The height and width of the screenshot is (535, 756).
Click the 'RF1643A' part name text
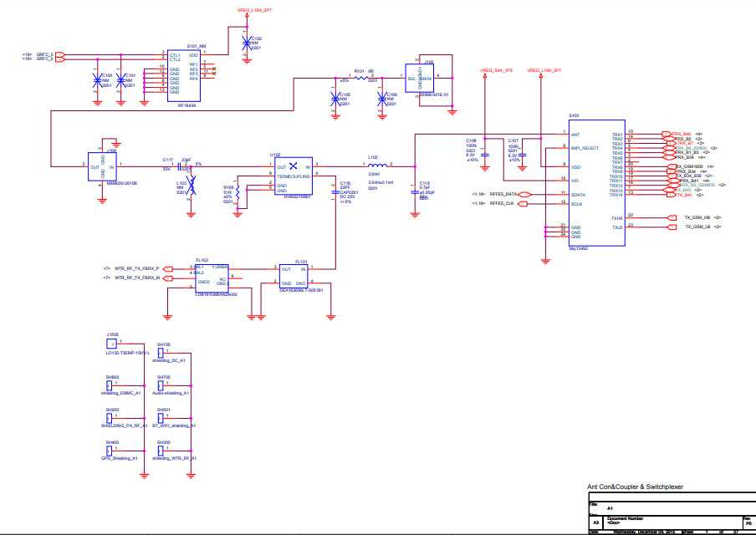pos(187,105)
